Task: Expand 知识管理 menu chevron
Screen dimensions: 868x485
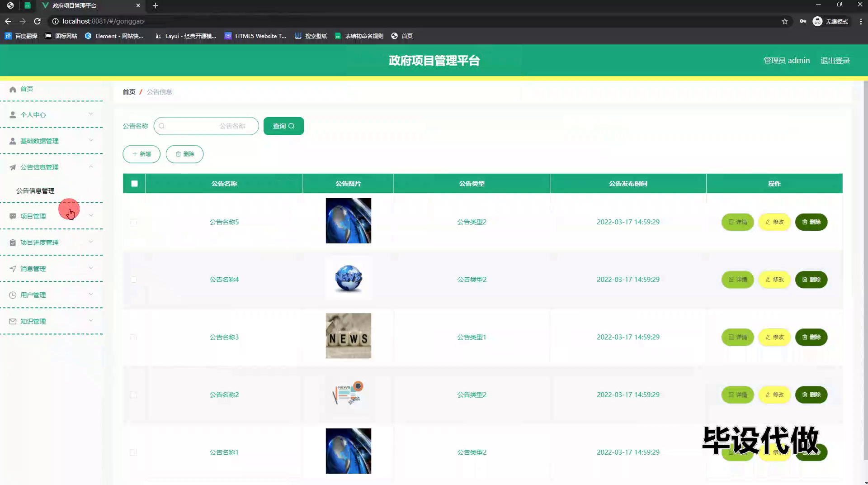Action: (x=91, y=320)
